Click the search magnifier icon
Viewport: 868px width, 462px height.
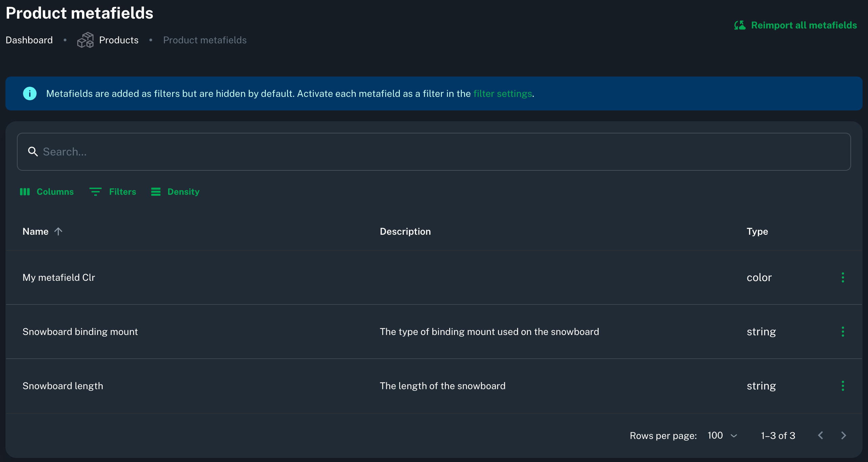33,152
